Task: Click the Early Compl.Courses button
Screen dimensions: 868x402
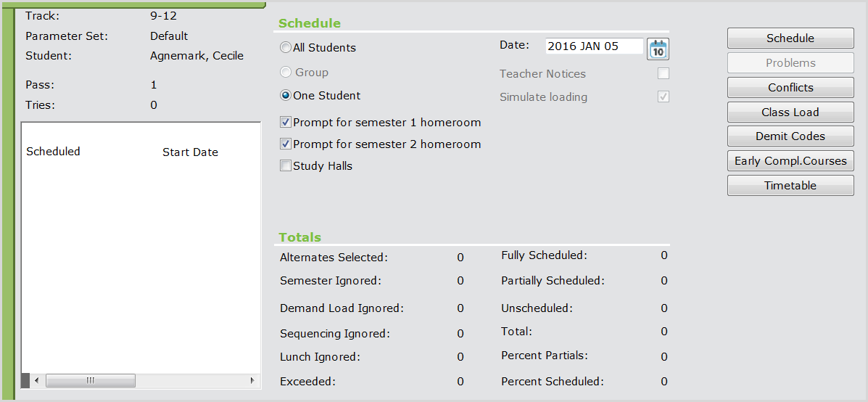Action: 790,161
